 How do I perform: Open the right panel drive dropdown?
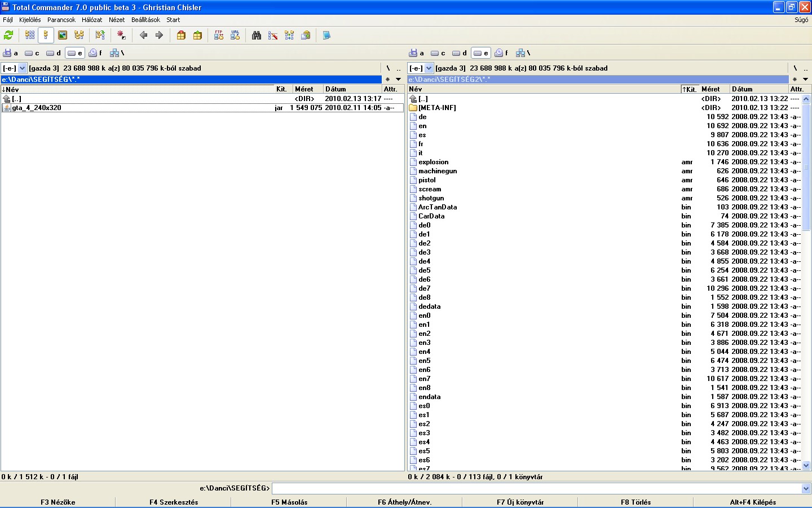click(429, 68)
